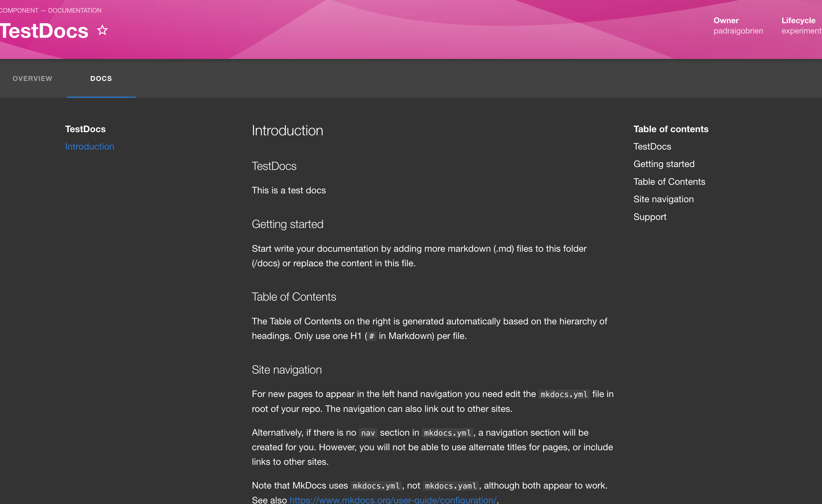Jump to Getting started in contents

click(664, 164)
